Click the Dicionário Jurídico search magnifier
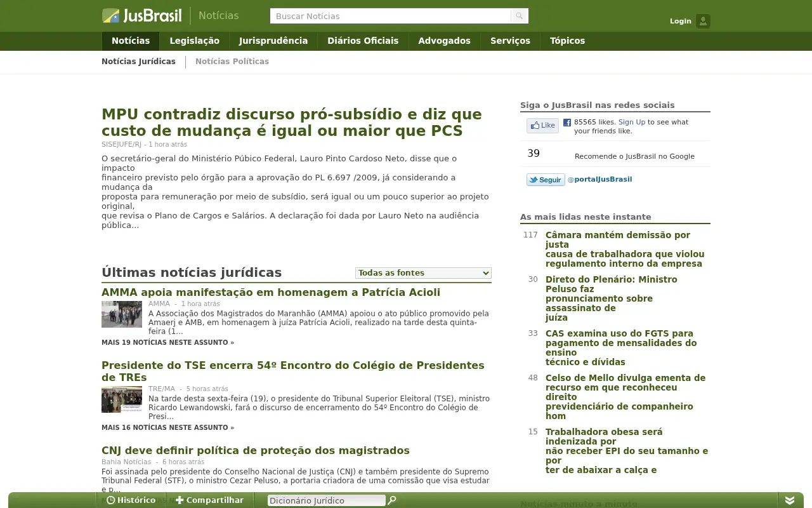This screenshot has height=508, width=812. 392,500
